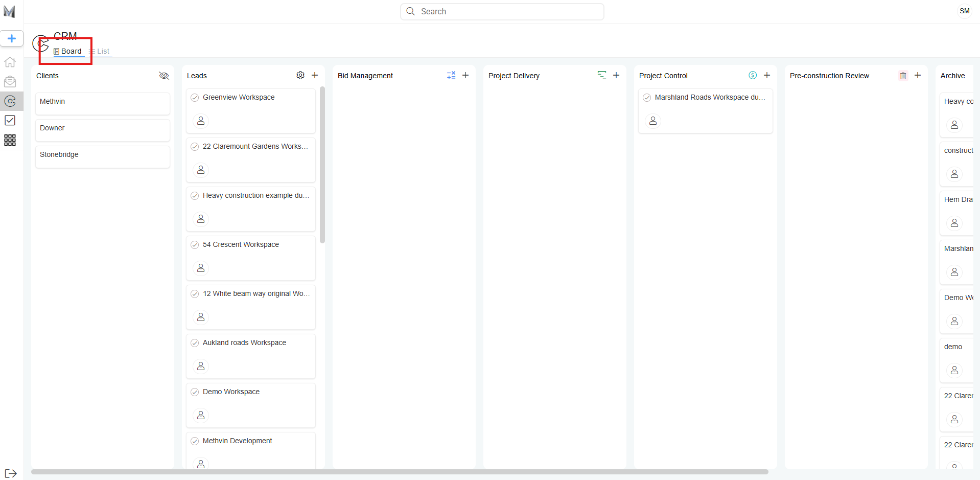Open the tasks checkmark icon in sidebar
Image resolution: width=980 pixels, height=480 pixels.
click(10, 121)
